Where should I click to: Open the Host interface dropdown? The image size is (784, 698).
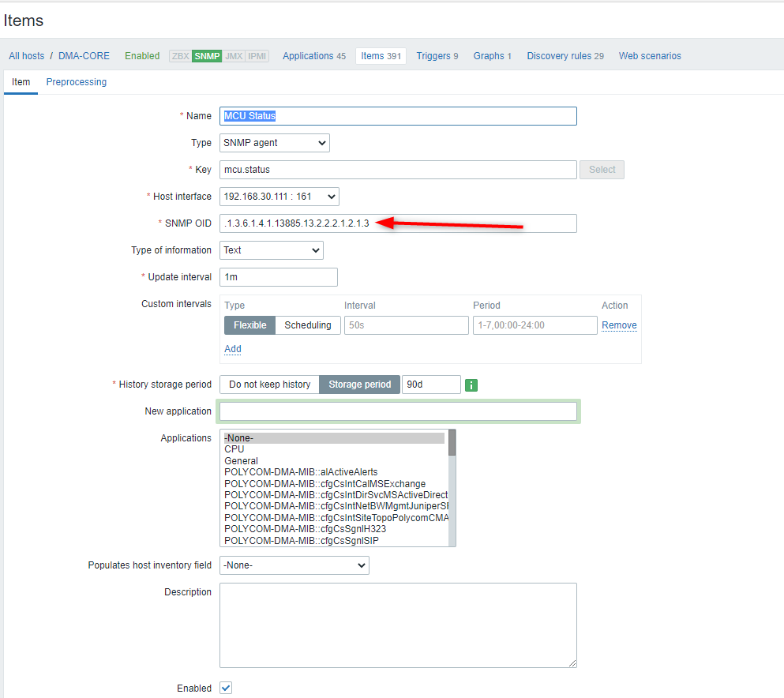(x=279, y=197)
